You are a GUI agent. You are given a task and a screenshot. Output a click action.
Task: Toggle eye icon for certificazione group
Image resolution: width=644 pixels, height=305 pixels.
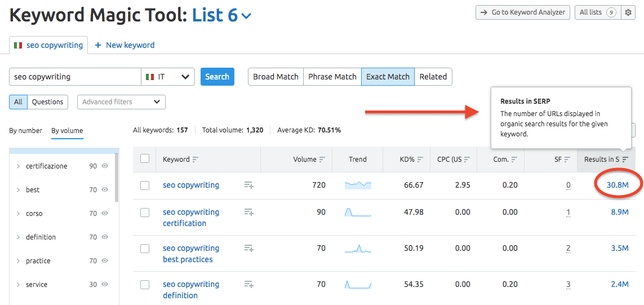pos(105,166)
